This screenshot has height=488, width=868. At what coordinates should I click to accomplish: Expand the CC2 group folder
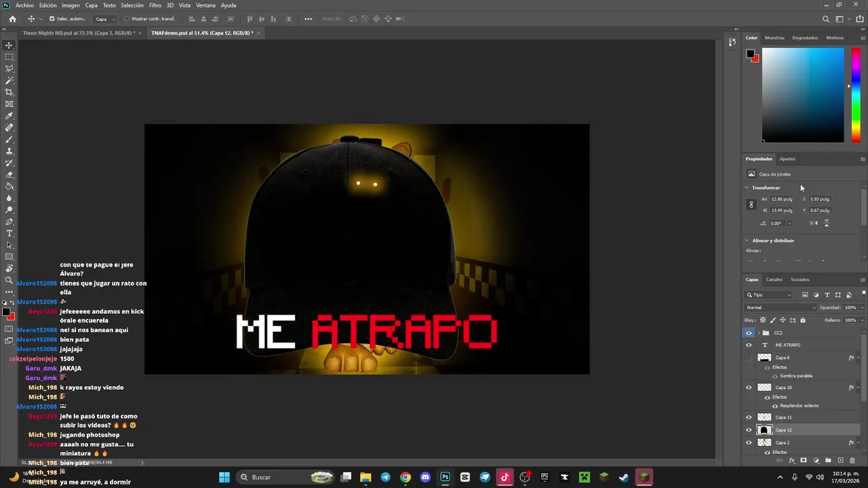pyautogui.click(x=758, y=333)
